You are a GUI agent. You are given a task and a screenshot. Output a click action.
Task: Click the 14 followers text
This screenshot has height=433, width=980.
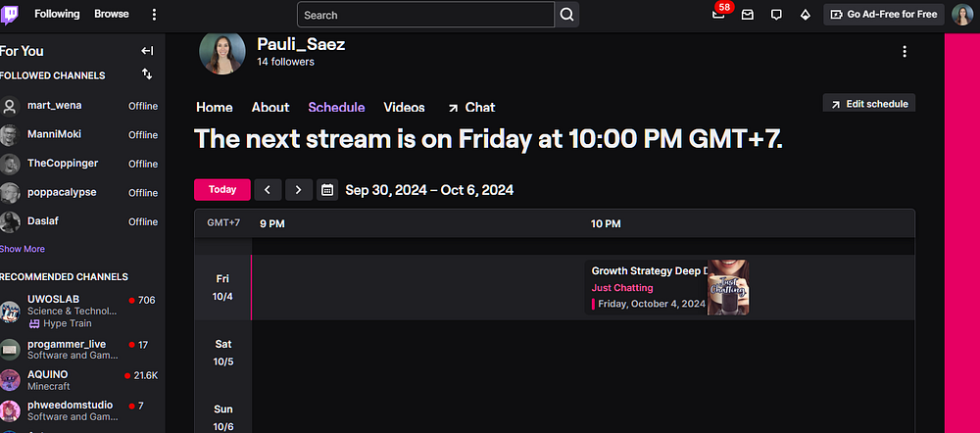click(x=285, y=62)
